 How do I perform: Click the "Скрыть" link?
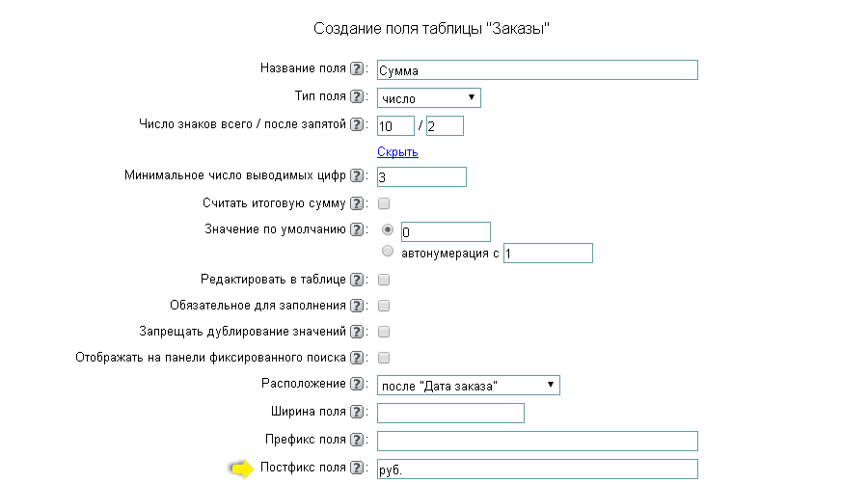tap(397, 152)
